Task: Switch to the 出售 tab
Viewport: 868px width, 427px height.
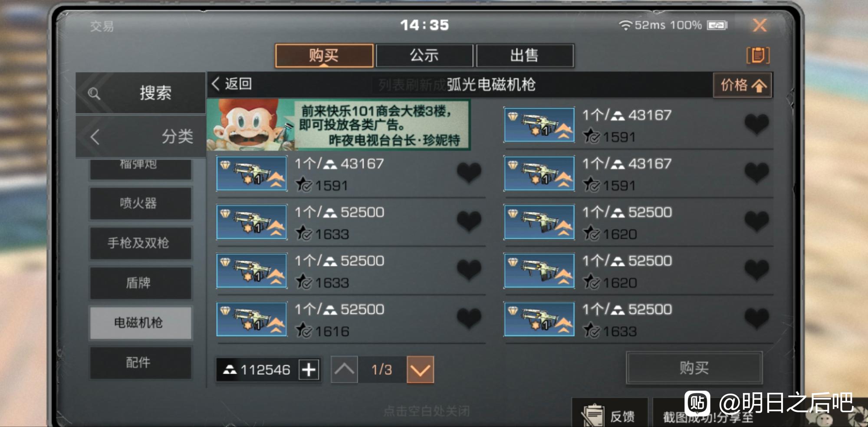Action: coord(525,56)
